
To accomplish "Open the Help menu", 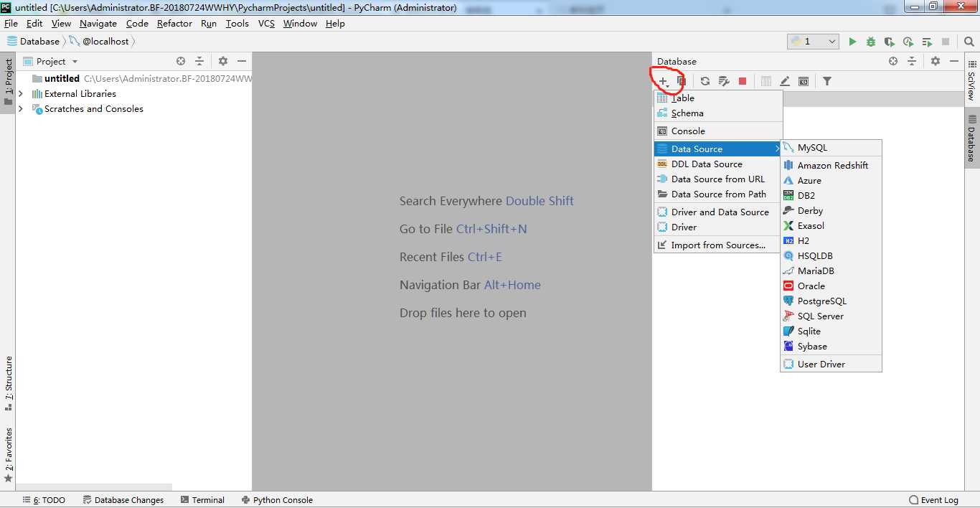I will click(335, 23).
